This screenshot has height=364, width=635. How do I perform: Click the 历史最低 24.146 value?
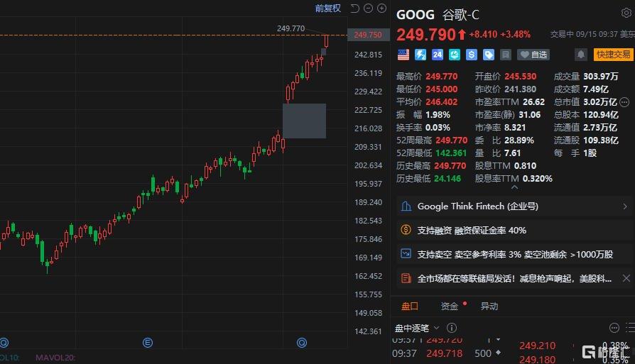click(447, 178)
